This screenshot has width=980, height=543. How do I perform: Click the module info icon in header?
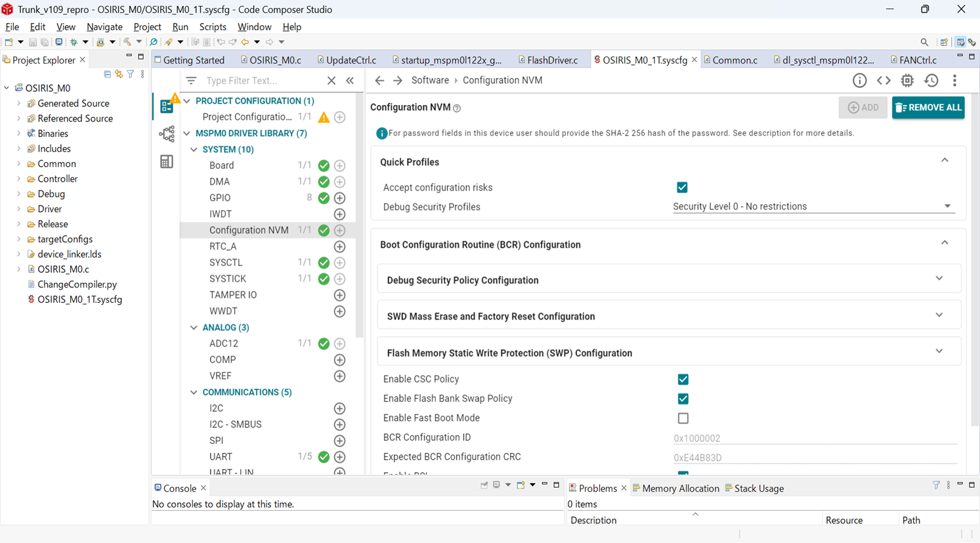[859, 81]
